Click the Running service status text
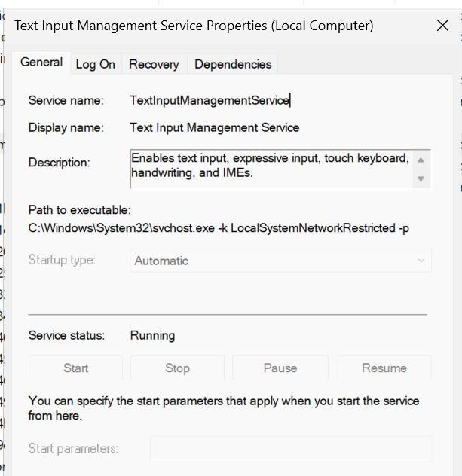 click(x=152, y=335)
